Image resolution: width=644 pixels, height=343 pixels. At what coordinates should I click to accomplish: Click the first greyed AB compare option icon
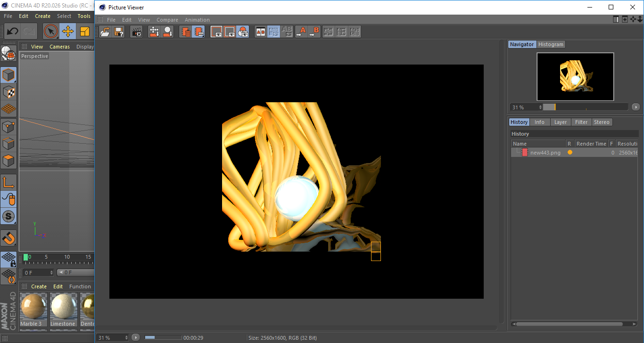coord(329,32)
